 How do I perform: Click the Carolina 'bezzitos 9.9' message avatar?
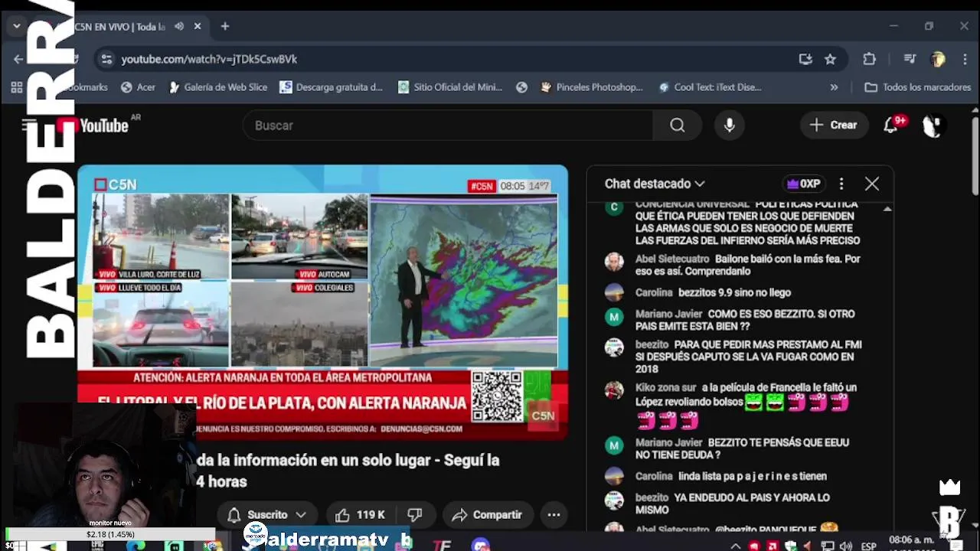614,292
